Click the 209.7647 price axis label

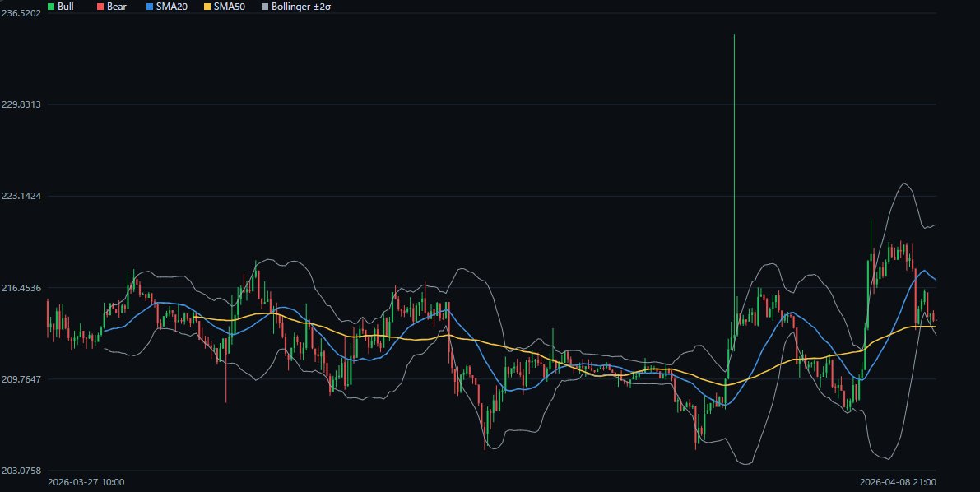[x=22, y=379]
